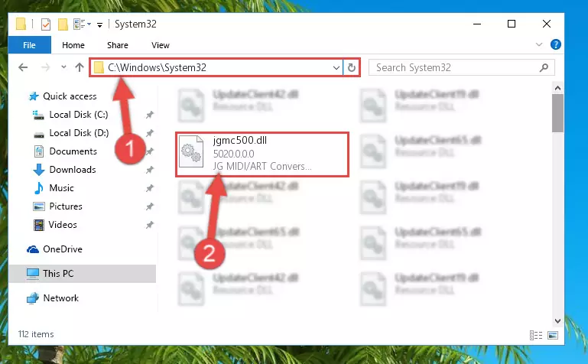Minimize the System32 window

(477, 24)
